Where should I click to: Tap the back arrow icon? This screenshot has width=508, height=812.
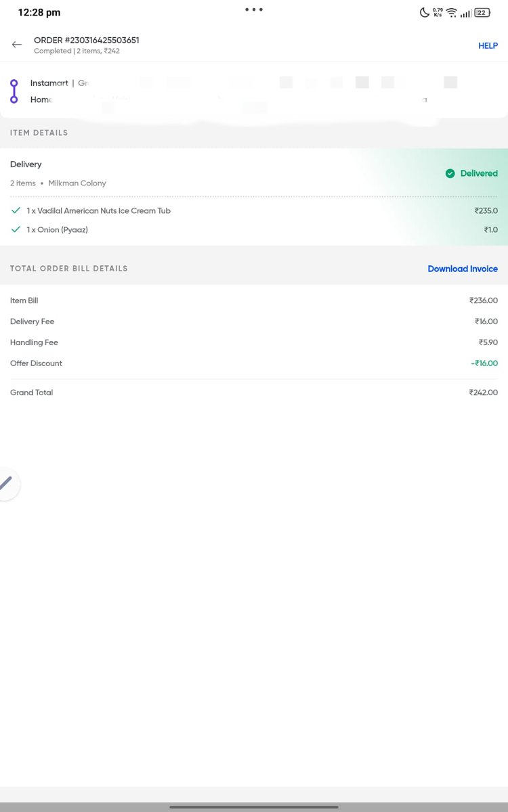[17, 45]
